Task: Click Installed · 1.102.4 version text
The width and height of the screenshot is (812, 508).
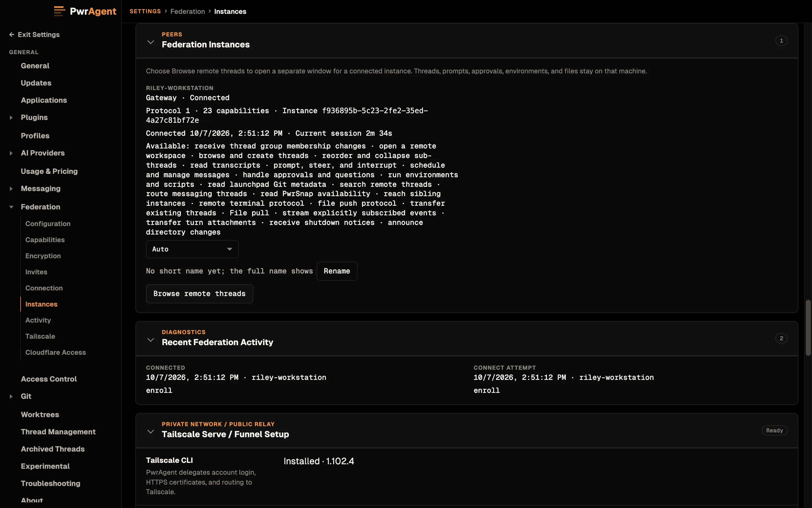Action: coord(319,461)
